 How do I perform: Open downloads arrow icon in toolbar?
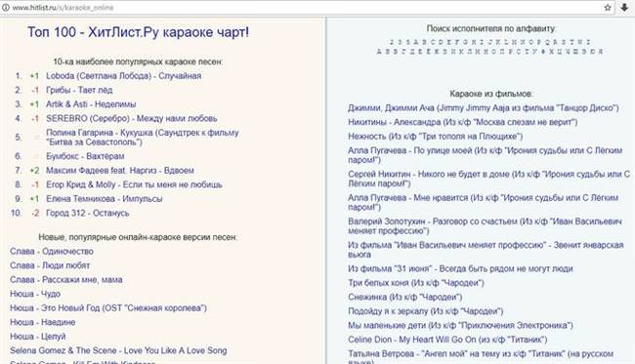(x=624, y=8)
